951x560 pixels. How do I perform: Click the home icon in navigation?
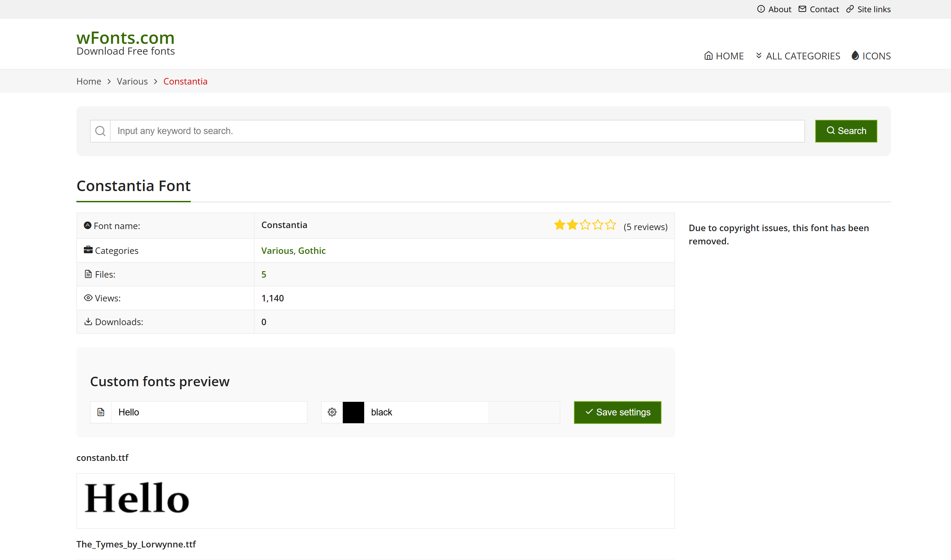(708, 56)
